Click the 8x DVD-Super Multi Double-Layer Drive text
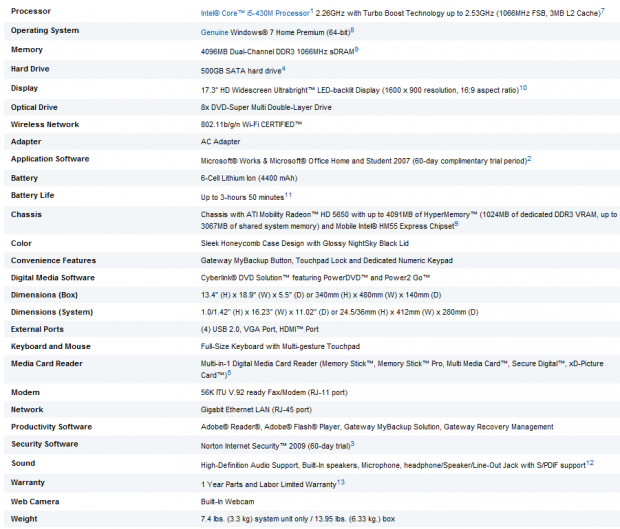Viewport: 620px width, 529px height. click(x=266, y=106)
